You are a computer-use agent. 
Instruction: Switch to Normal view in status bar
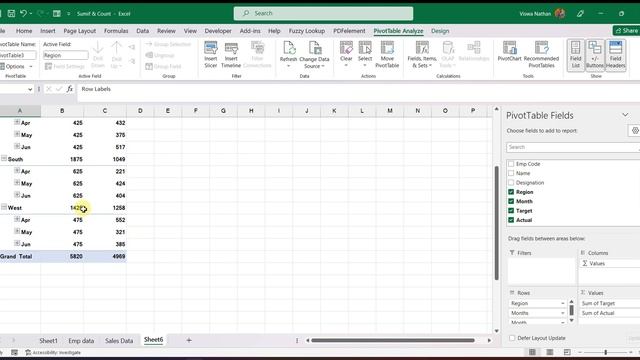pyautogui.click(x=532, y=352)
